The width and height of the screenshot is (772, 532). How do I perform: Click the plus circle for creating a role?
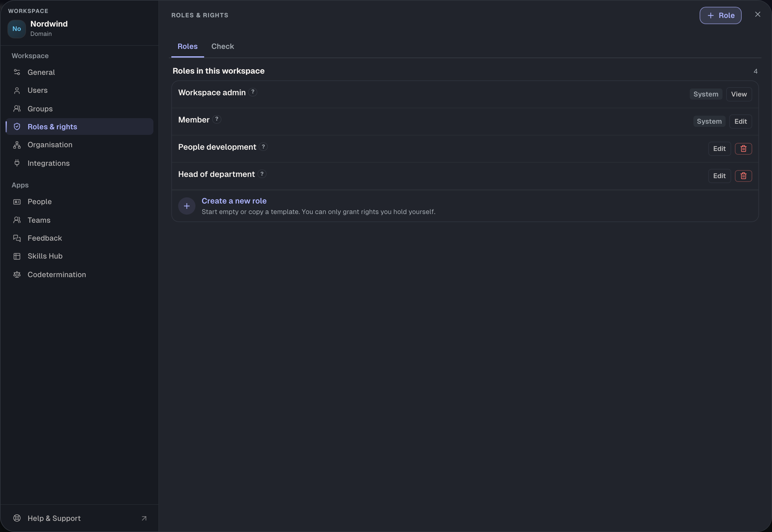tap(187, 206)
